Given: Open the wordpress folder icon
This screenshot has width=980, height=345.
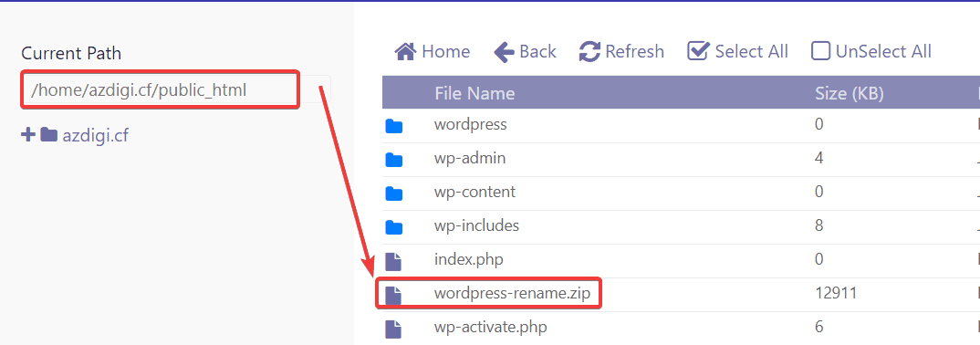Looking at the screenshot, I should pos(394,126).
